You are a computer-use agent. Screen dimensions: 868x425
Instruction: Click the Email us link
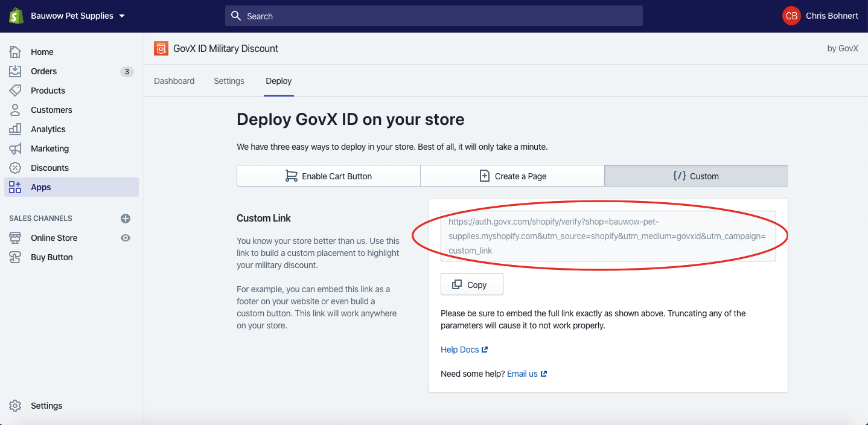click(x=522, y=374)
